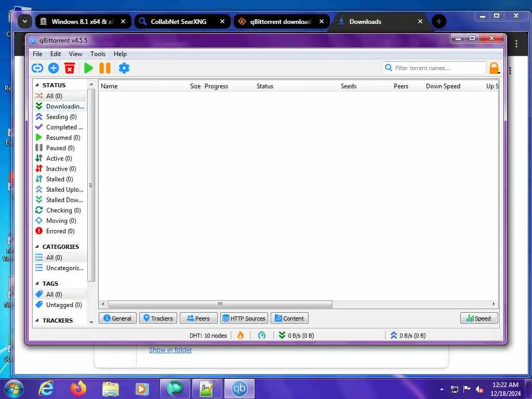Click the green Resume play icon
532x399 pixels.
pyautogui.click(x=88, y=68)
